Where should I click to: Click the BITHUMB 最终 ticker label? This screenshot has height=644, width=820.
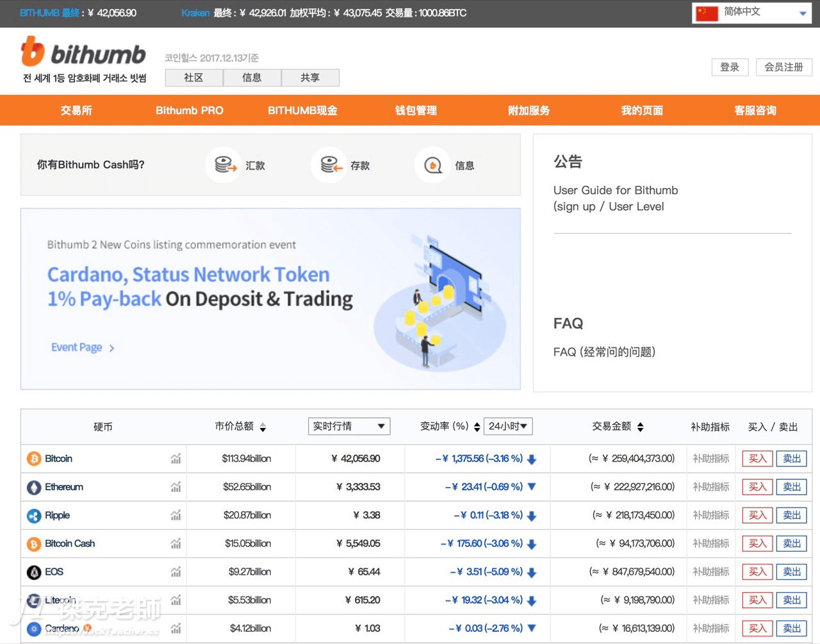[x=49, y=13]
